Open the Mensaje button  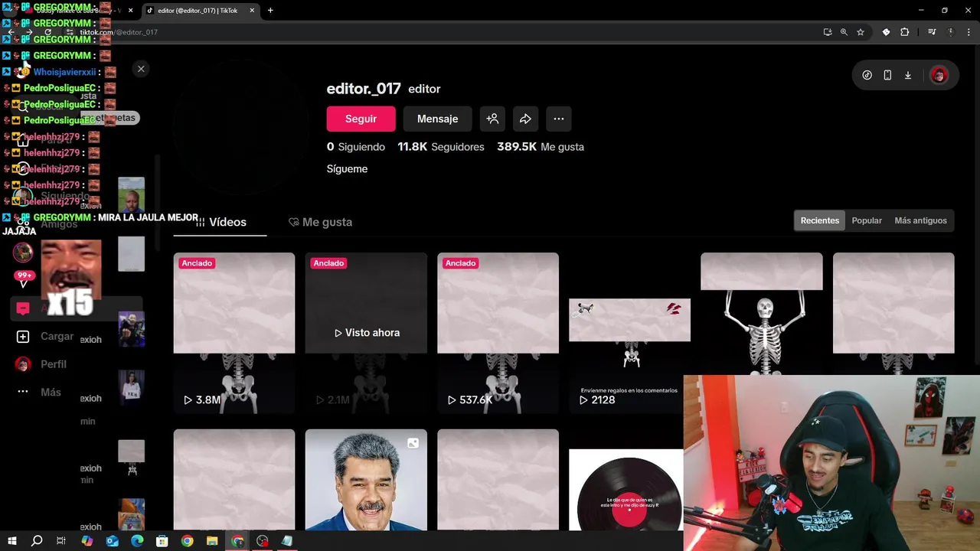437,119
